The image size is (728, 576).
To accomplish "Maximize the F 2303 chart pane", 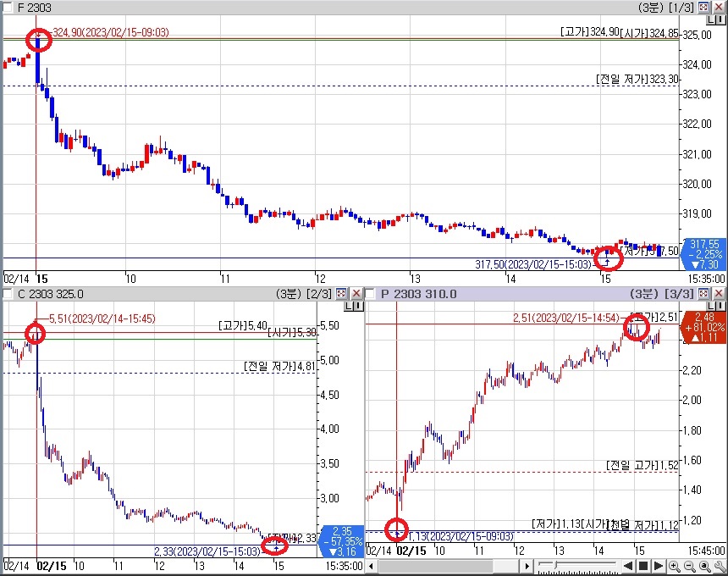I will pyautogui.click(x=703, y=7).
